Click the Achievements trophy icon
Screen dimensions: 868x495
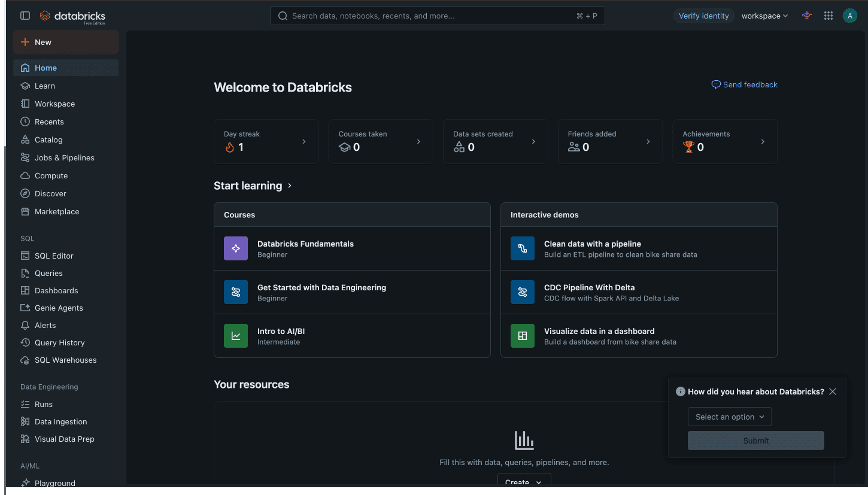click(688, 147)
